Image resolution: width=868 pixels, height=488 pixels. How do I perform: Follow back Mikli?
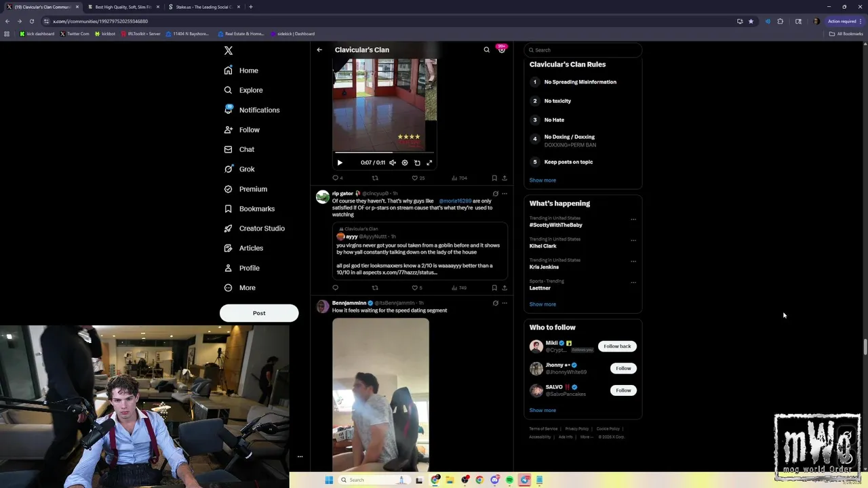[x=617, y=346]
